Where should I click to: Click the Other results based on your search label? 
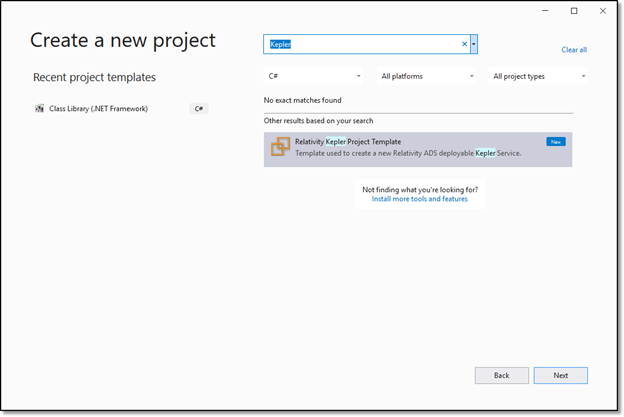[x=318, y=121]
